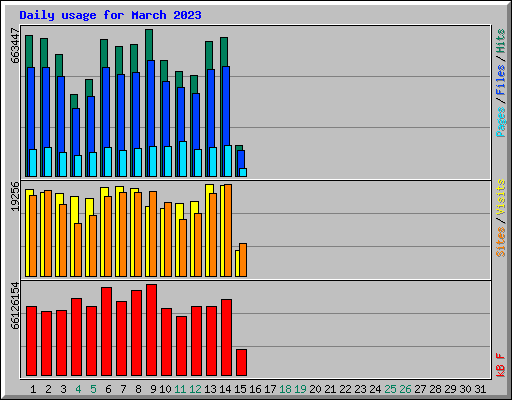Click weekend day 19 on the x-axis
Screen dimensions: 512x400
pyautogui.click(x=300, y=389)
